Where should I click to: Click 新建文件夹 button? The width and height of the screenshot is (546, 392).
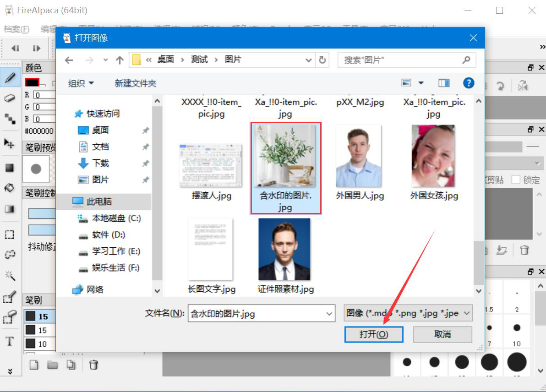coord(136,83)
